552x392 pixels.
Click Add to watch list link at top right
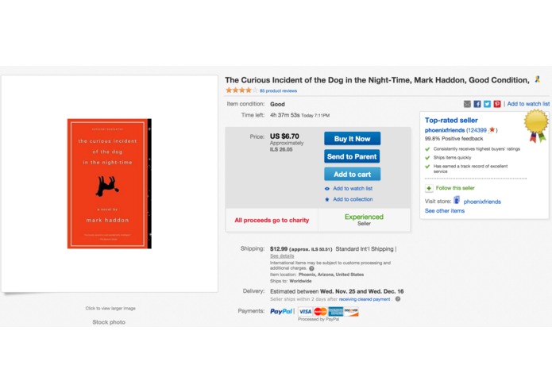528,104
